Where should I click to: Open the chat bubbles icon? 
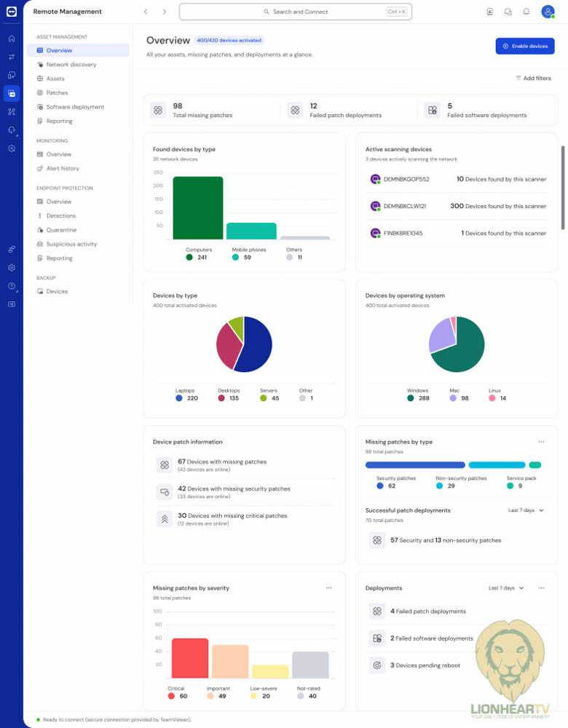point(508,12)
